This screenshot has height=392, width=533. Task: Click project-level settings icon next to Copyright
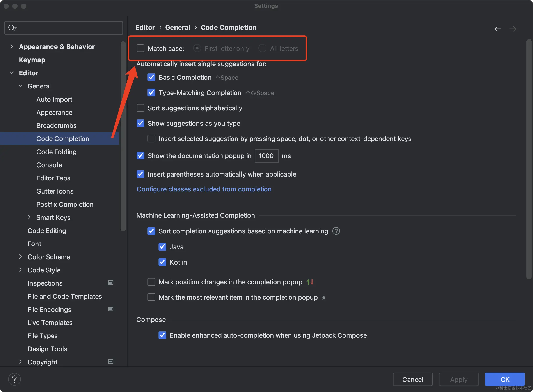click(x=111, y=361)
